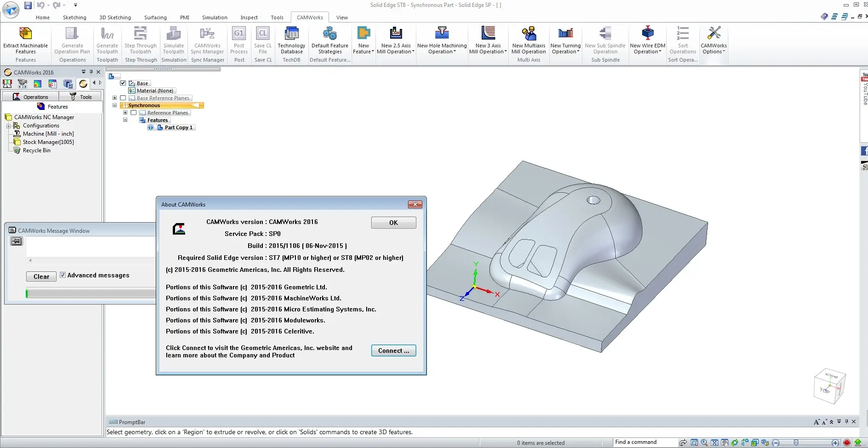
Task: Click the Zoom Area icon in status bar
Action: click(x=694, y=443)
